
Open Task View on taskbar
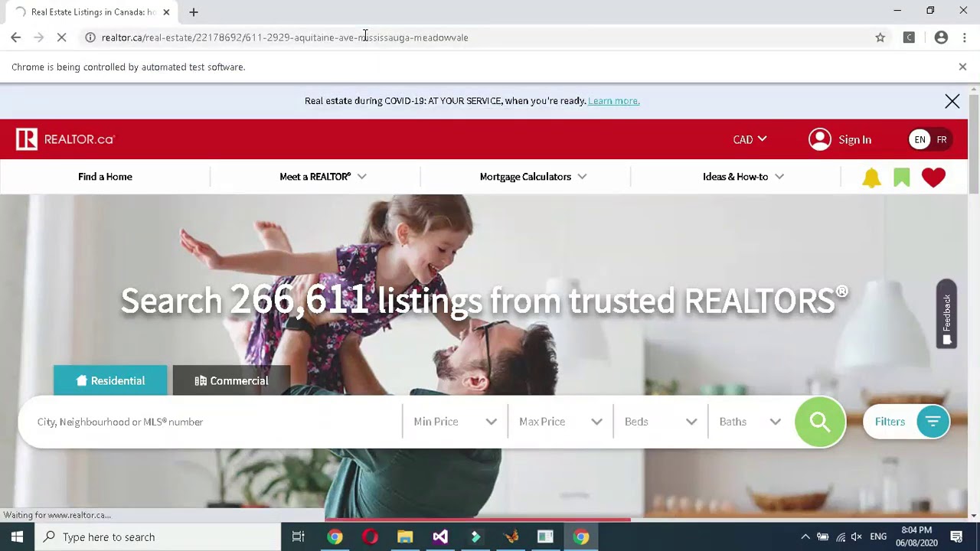(299, 537)
